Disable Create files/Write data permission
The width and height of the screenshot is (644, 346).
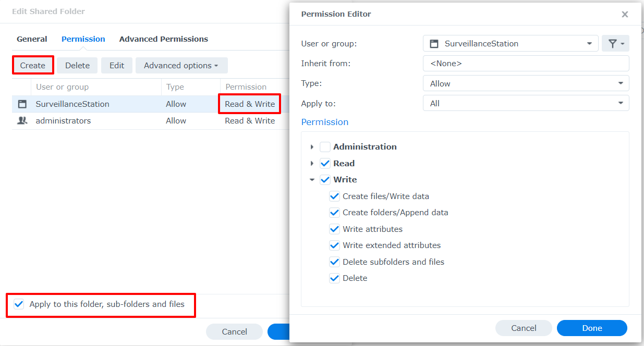point(334,196)
